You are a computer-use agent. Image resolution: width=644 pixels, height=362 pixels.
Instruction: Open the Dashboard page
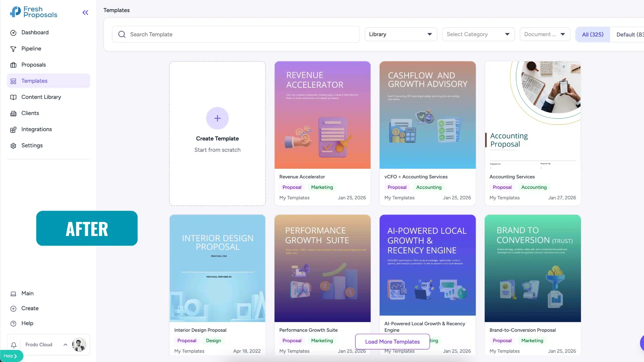pyautogui.click(x=48, y=33)
